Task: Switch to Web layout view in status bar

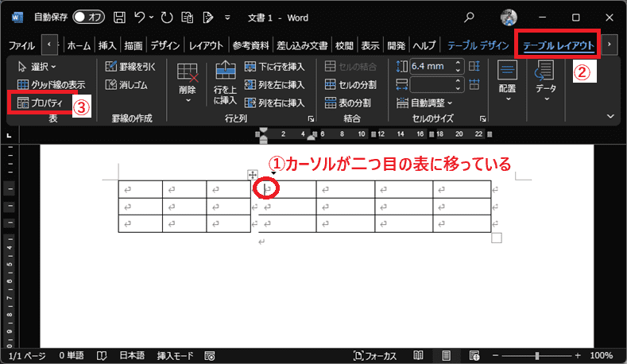Action: [475, 355]
